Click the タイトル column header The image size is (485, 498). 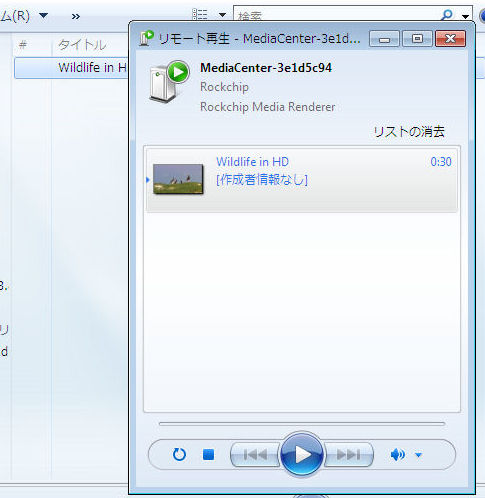tap(82, 45)
